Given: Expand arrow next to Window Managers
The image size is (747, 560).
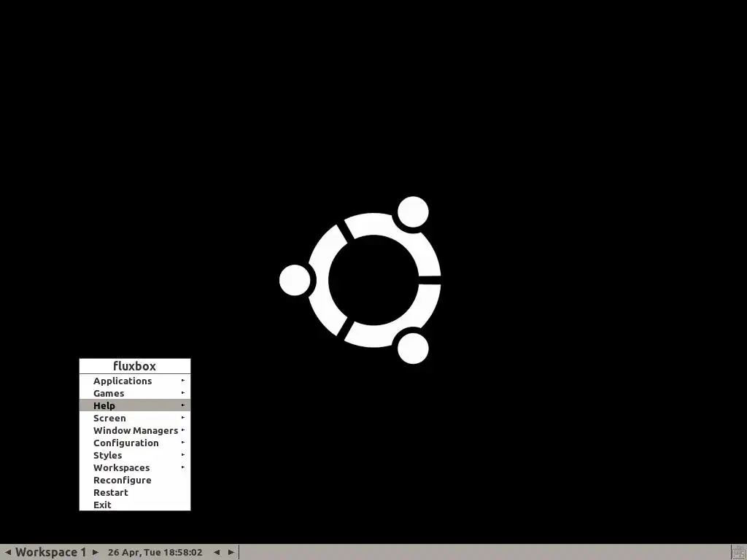Looking at the screenshot, I should 183,430.
